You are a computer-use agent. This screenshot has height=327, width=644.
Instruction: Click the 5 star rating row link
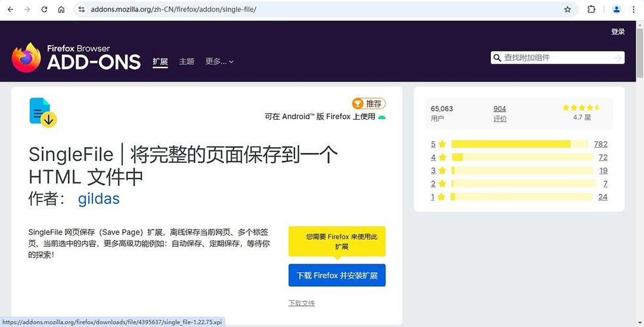(x=438, y=144)
